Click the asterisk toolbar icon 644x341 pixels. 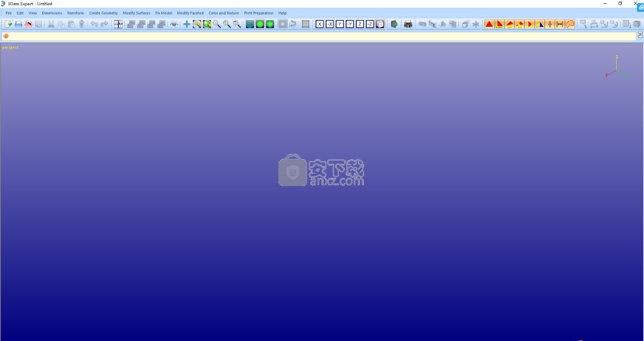pyautogui.click(x=476, y=24)
